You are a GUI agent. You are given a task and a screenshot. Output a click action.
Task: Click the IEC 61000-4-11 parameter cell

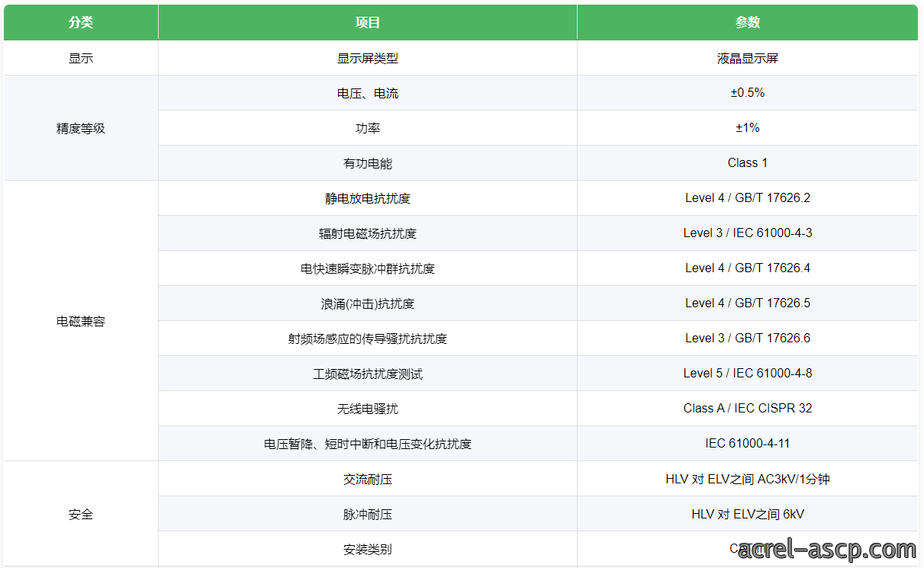[x=748, y=444]
